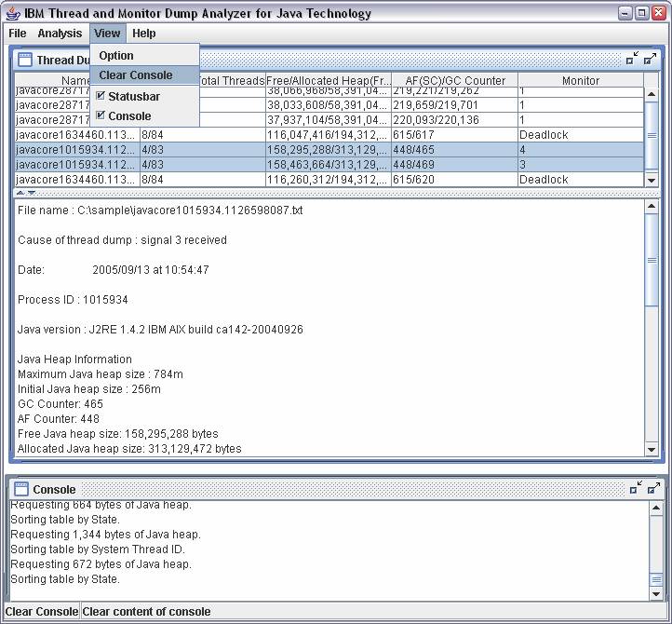This screenshot has height=624, width=672.
Task: Maximize the Thread Dump internal frame
Action: tap(651, 59)
